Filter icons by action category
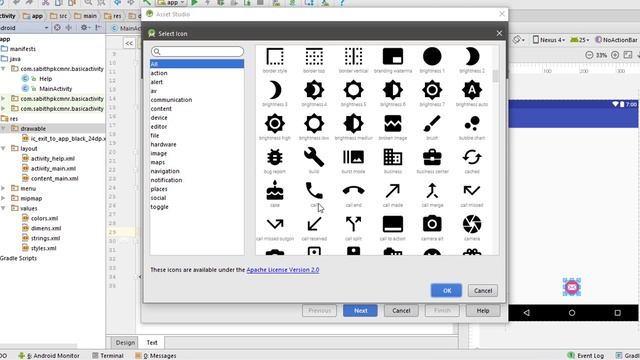640x360 pixels. (159, 73)
